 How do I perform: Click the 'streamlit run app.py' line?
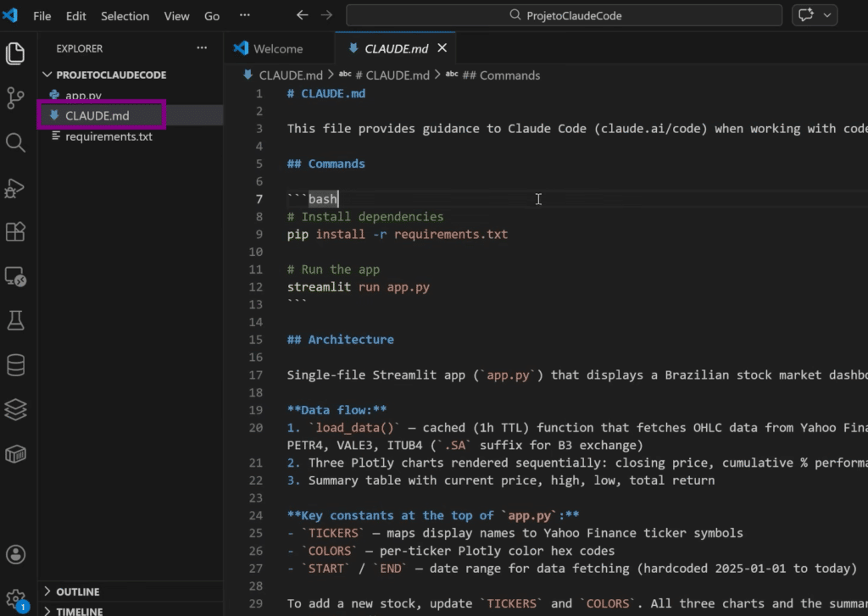(x=359, y=287)
